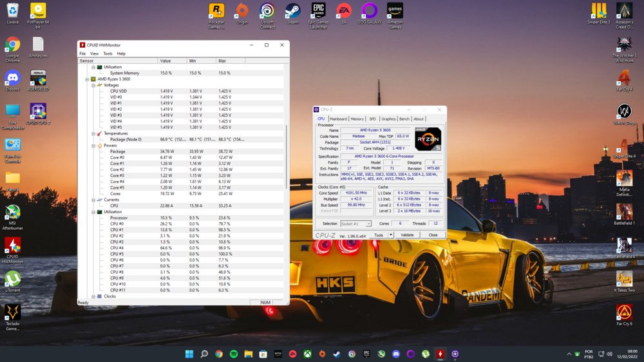Open the Tools dropdown arrow in CPU-Z

click(391, 235)
